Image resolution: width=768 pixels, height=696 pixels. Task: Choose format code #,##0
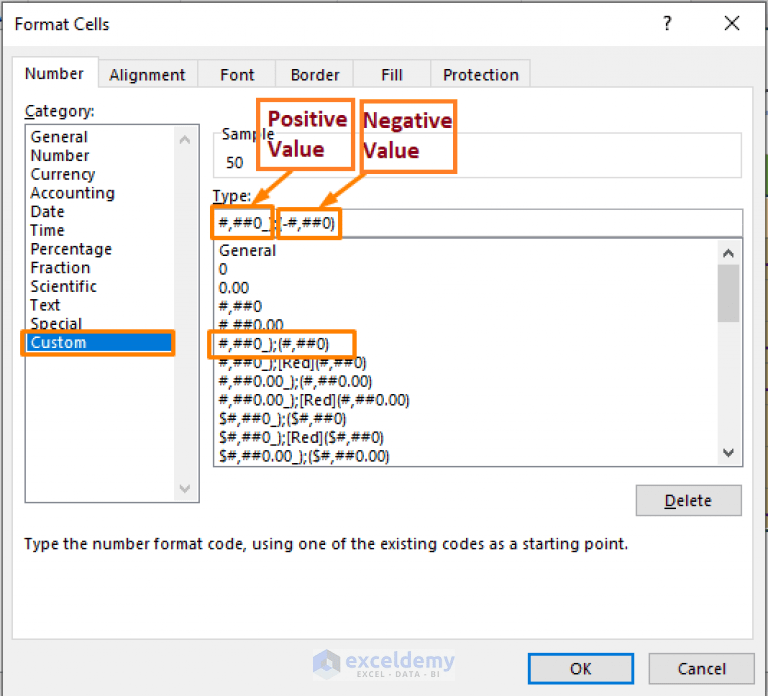click(240, 306)
